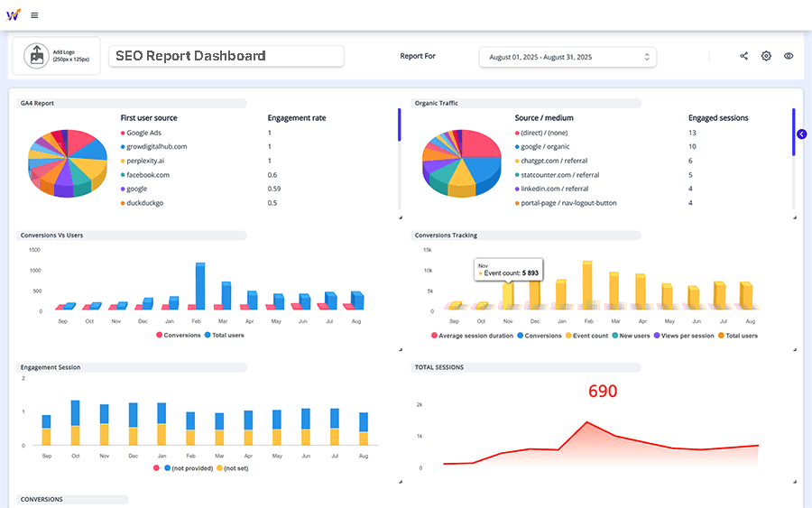Click the GA4 Report table scrollbar
This screenshot has height=508, width=812.
tap(399, 125)
